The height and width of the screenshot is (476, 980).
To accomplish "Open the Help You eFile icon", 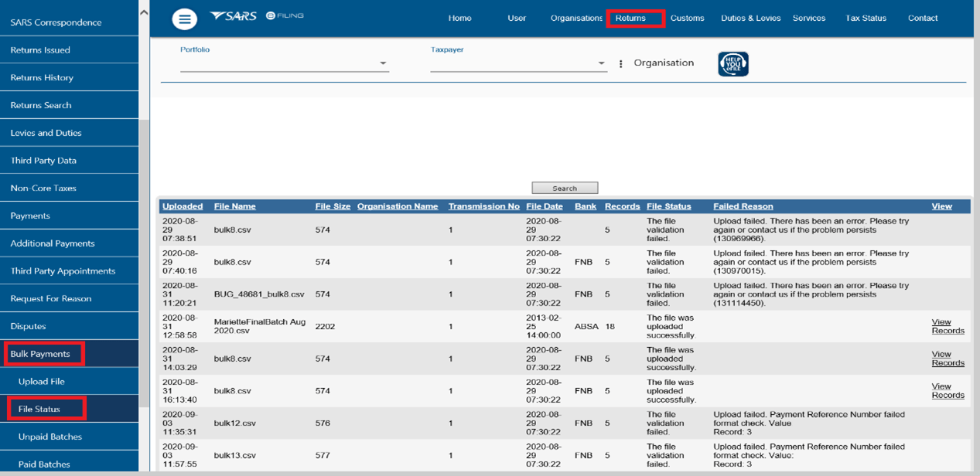I will pyautogui.click(x=732, y=63).
